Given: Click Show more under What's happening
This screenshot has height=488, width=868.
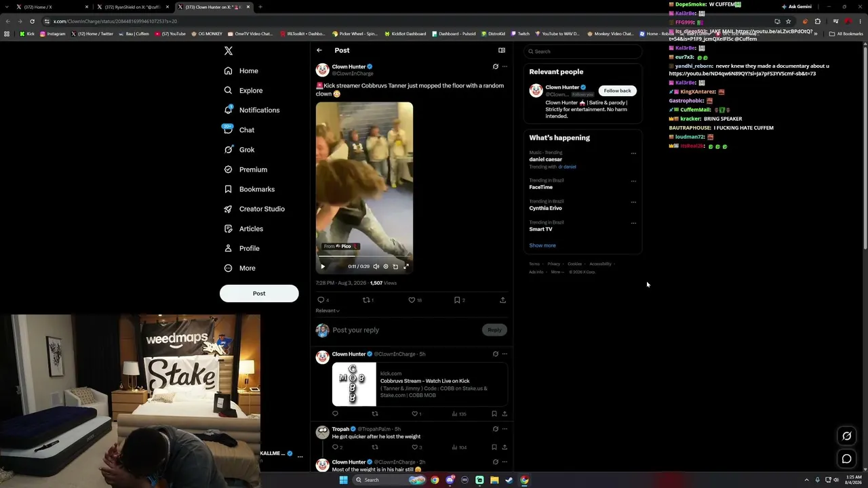Looking at the screenshot, I should tap(542, 245).
